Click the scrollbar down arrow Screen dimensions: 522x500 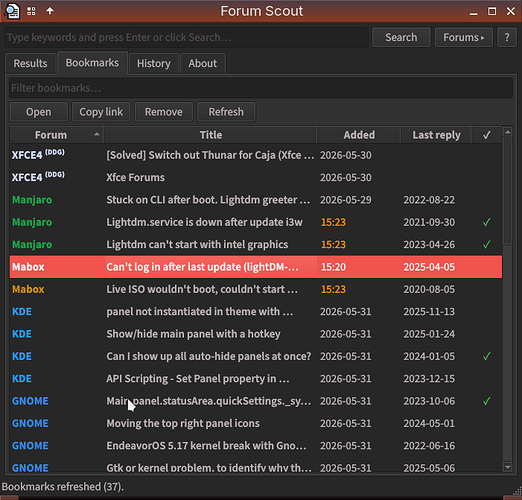tap(507, 467)
